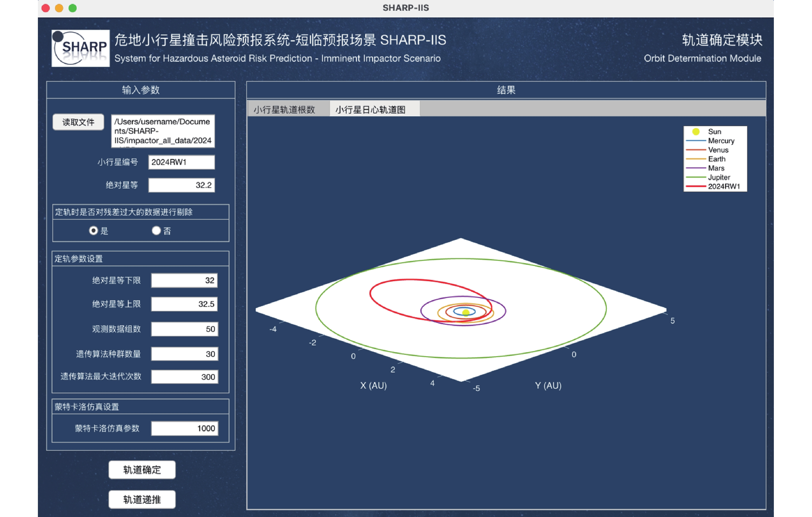
Task: Click the Mars legend entry
Action: point(705,168)
